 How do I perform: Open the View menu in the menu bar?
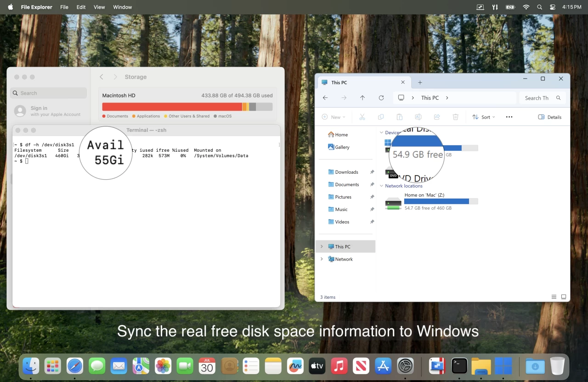[x=99, y=7]
